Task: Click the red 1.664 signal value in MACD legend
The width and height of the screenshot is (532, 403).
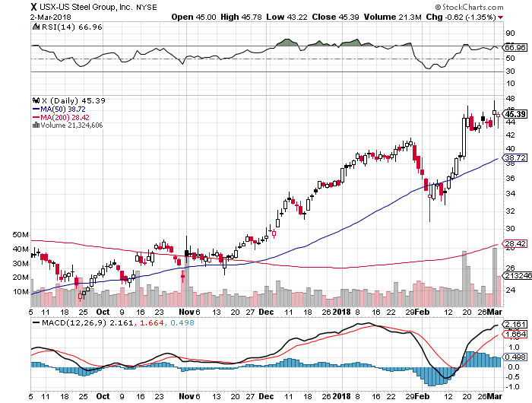Action: [x=152, y=323]
